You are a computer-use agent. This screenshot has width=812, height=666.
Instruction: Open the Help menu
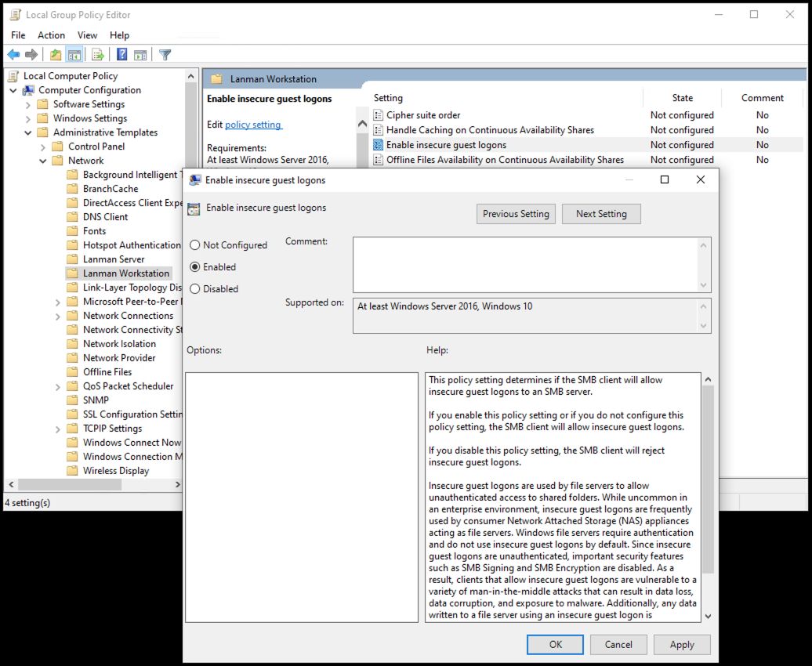coord(119,34)
